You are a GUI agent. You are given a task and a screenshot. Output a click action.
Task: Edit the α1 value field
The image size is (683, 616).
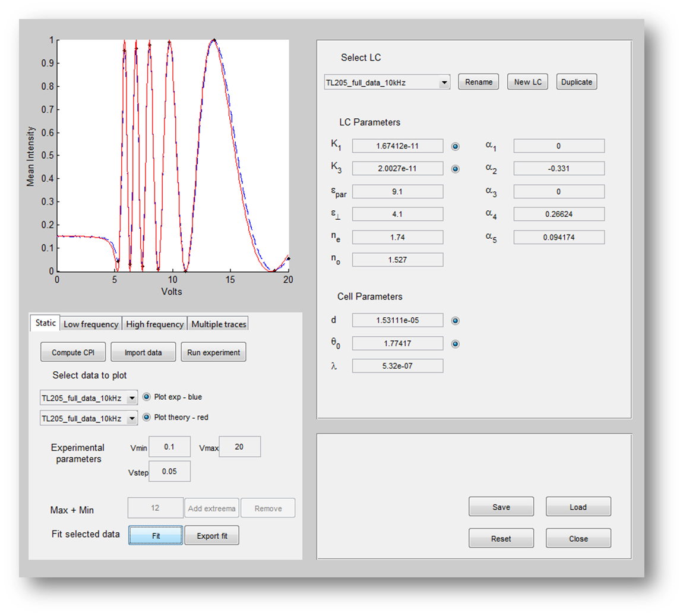[x=559, y=146]
